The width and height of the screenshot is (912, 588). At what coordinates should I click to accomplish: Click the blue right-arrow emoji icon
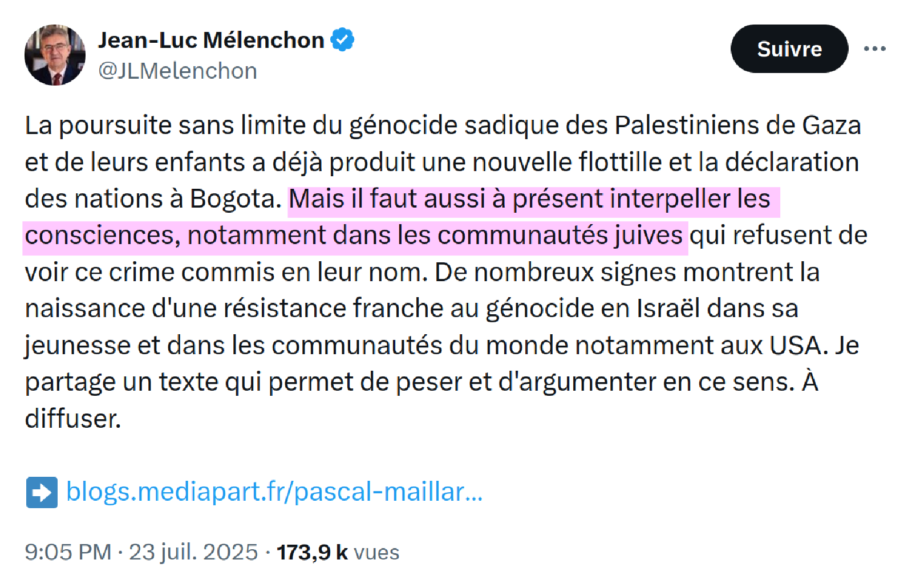pyautogui.click(x=42, y=492)
